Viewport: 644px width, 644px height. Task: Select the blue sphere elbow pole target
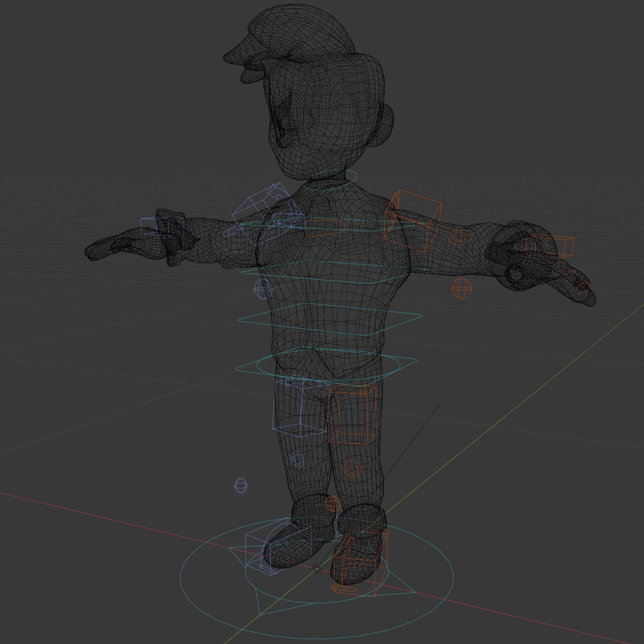pos(263,289)
